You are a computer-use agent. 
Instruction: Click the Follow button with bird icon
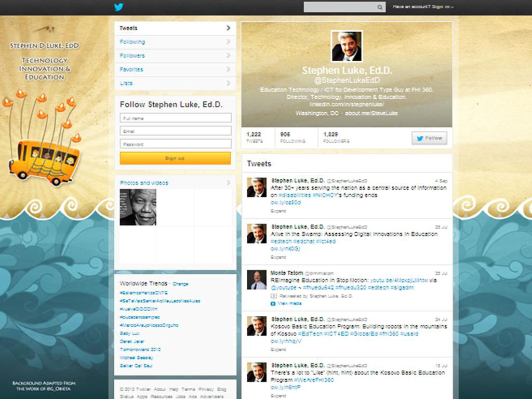pos(429,138)
